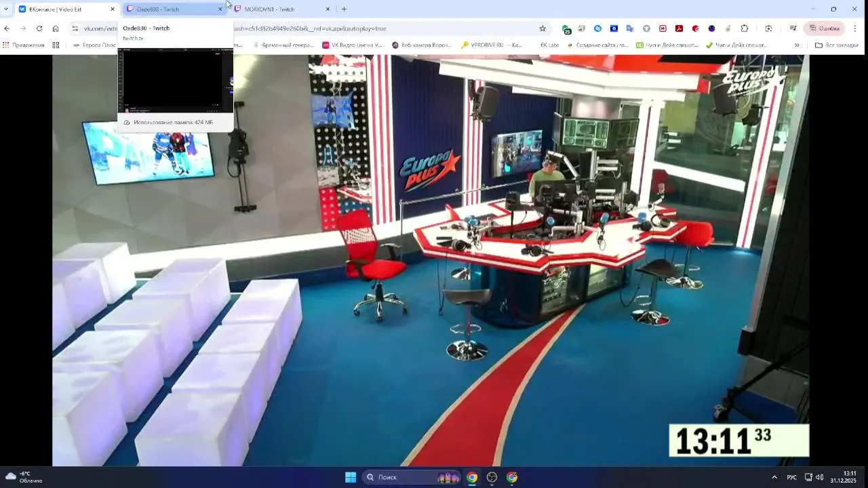
Task: Open the Extensions puzzle menu
Action: click(x=745, y=28)
